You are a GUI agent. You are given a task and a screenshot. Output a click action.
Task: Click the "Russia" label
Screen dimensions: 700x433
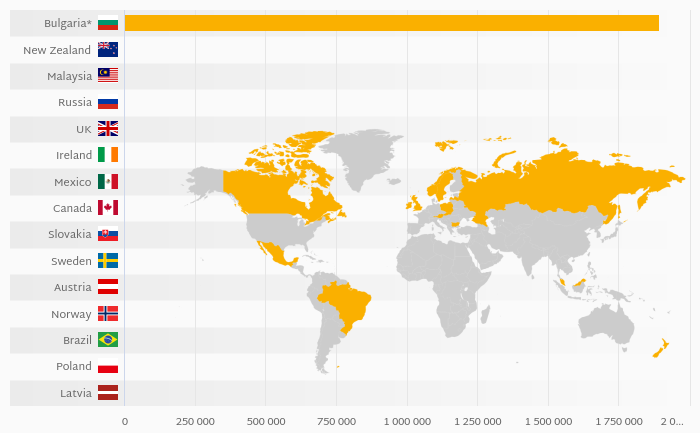click(75, 102)
